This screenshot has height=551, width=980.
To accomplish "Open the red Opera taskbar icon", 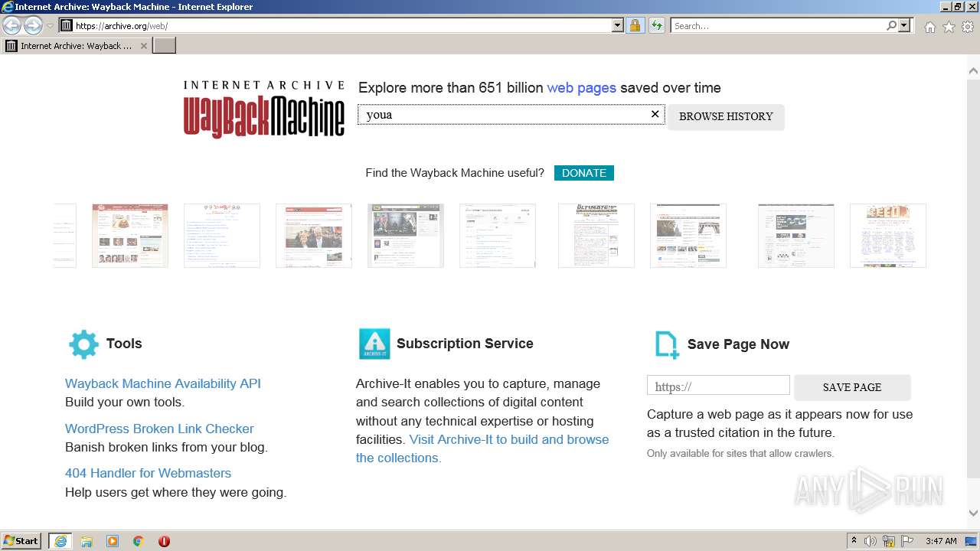I will click(164, 541).
